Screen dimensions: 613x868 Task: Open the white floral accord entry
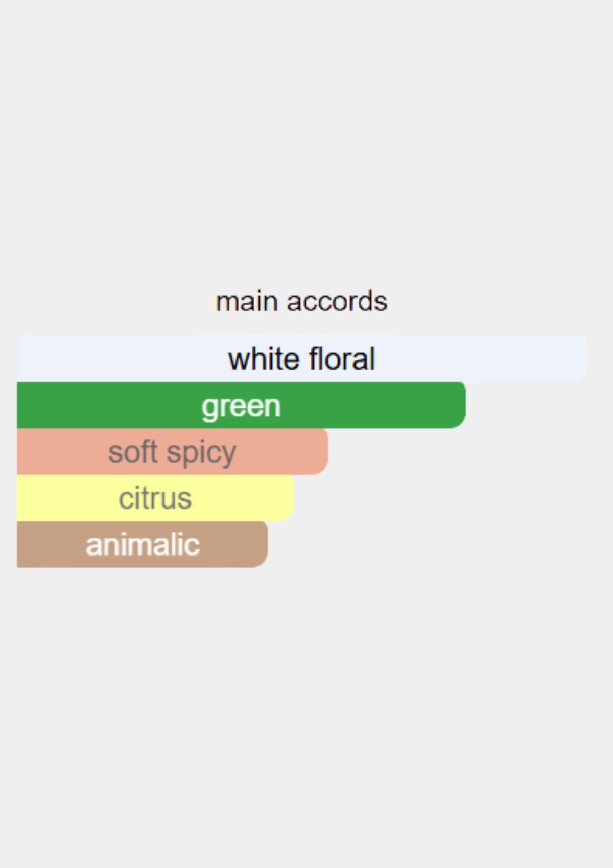(301, 358)
